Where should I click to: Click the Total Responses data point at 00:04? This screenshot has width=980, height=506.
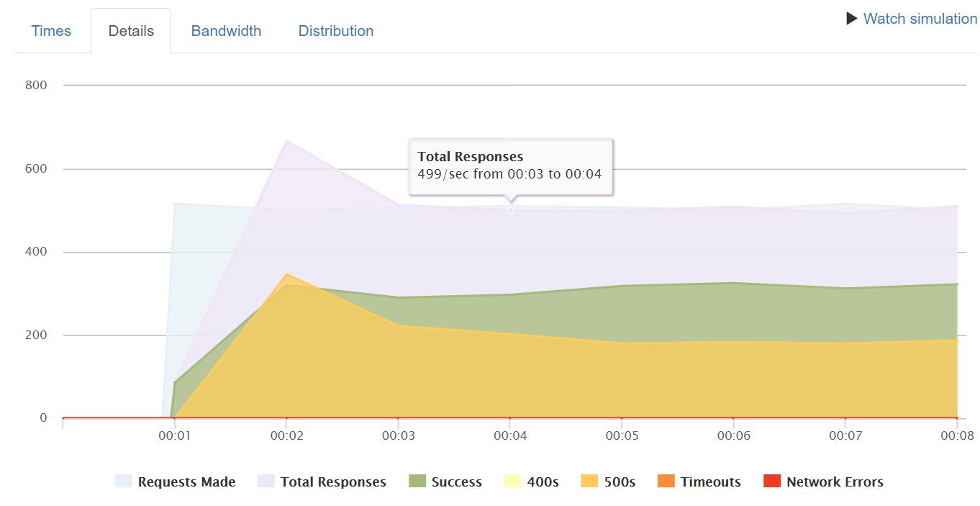click(x=510, y=211)
